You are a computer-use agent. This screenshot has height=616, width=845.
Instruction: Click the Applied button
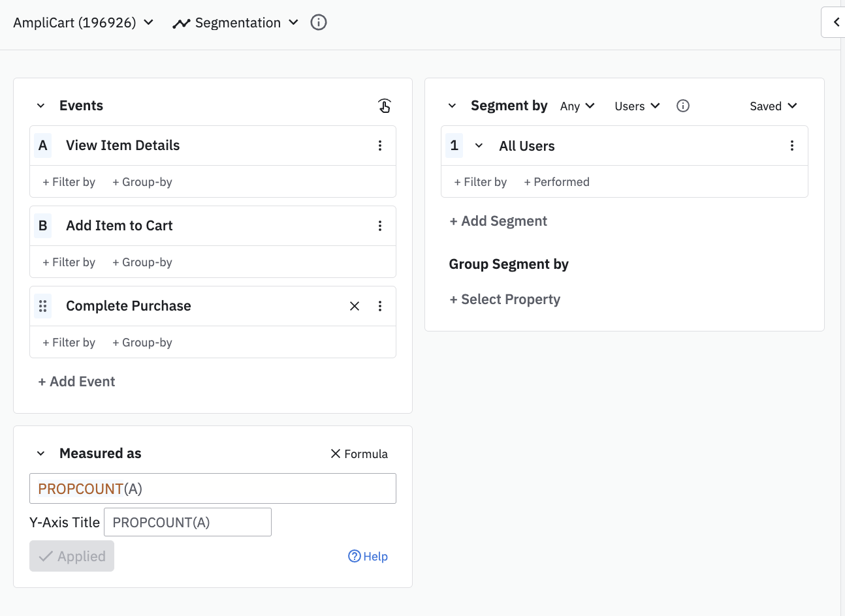[72, 556]
